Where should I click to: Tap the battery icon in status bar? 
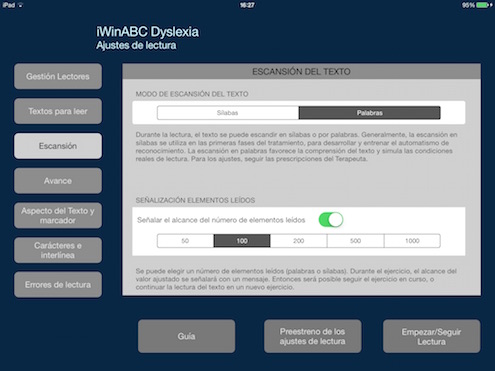(483, 5)
